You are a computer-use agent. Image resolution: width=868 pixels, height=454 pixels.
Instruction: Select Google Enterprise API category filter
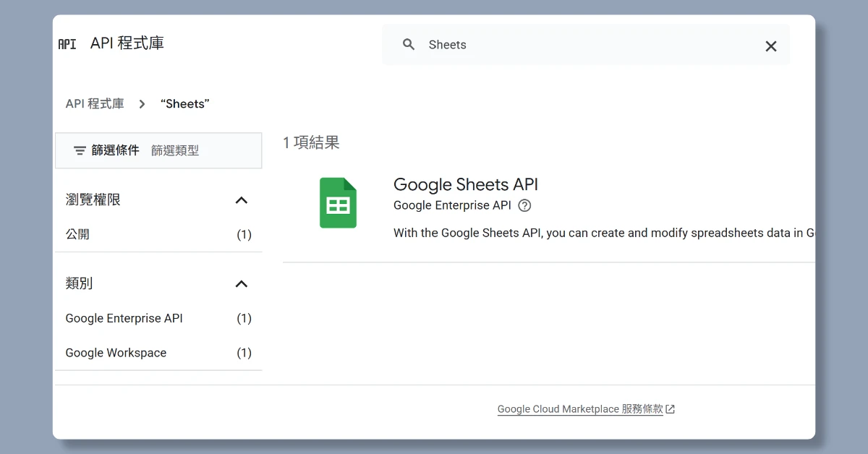click(x=158, y=318)
